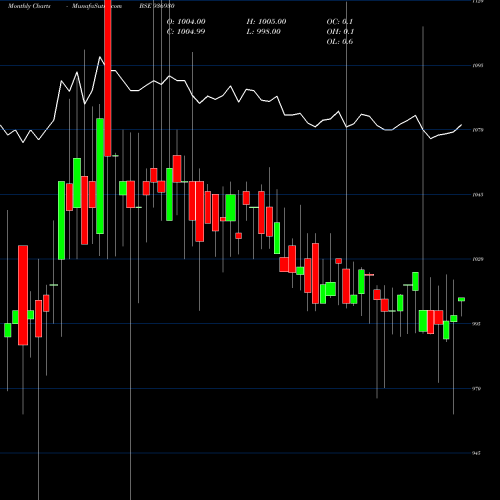
Task: Click the 1079 price axis label
Action: [478, 130]
